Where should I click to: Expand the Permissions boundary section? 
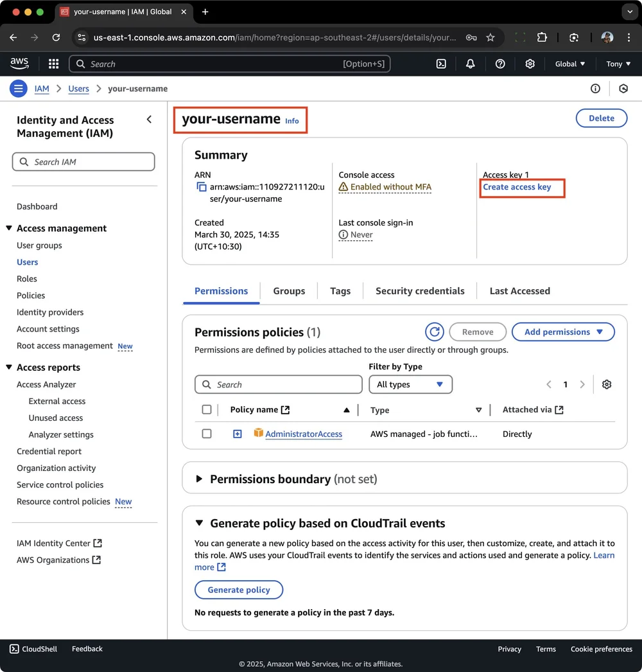[199, 479]
